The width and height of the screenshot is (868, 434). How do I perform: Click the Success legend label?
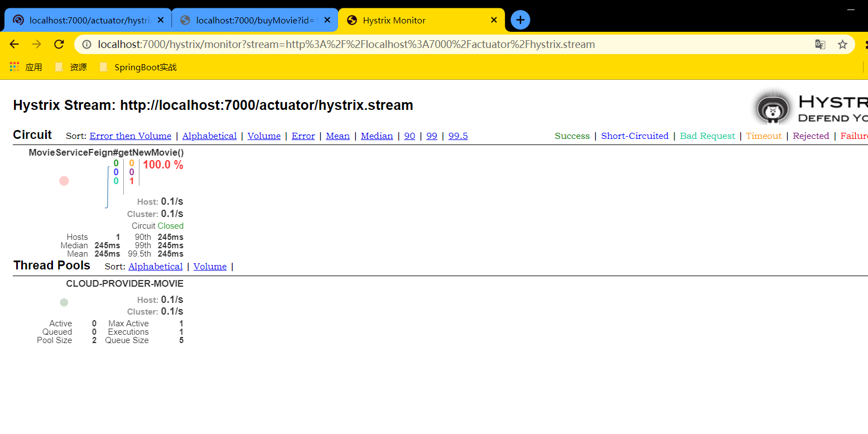[x=572, y=136]
